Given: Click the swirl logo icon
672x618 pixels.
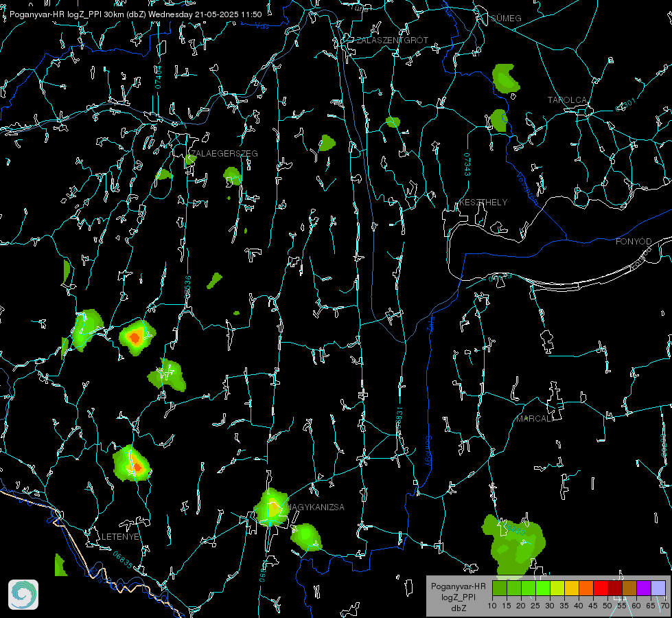Looking at the screenshot, I should 23,595.
